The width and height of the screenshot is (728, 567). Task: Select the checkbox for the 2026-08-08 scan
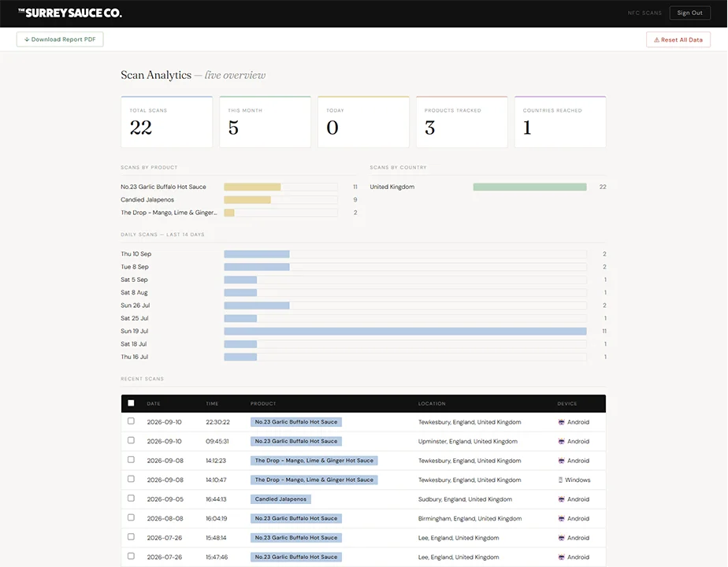click(131, 517)
